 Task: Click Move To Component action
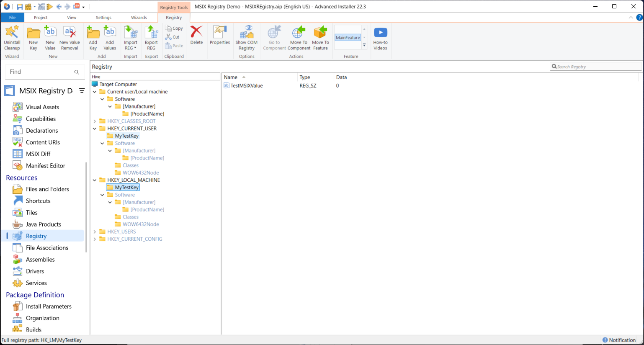(299, 38)
